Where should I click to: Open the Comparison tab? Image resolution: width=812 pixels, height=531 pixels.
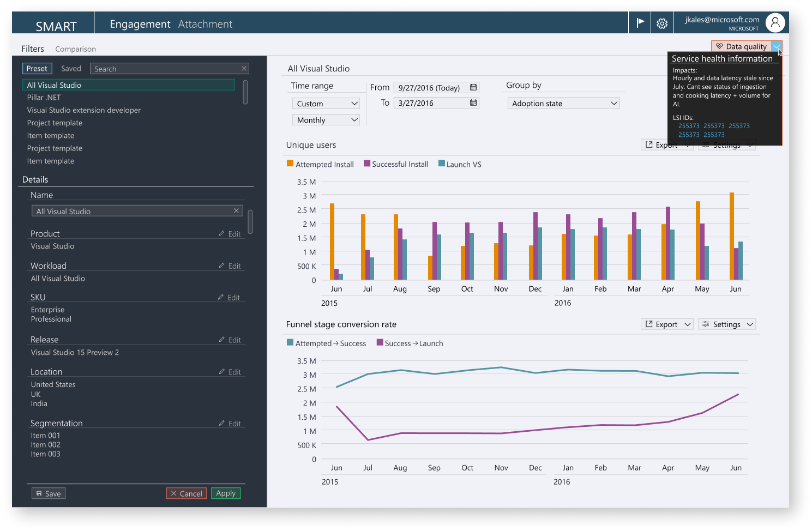pos(75,49)
